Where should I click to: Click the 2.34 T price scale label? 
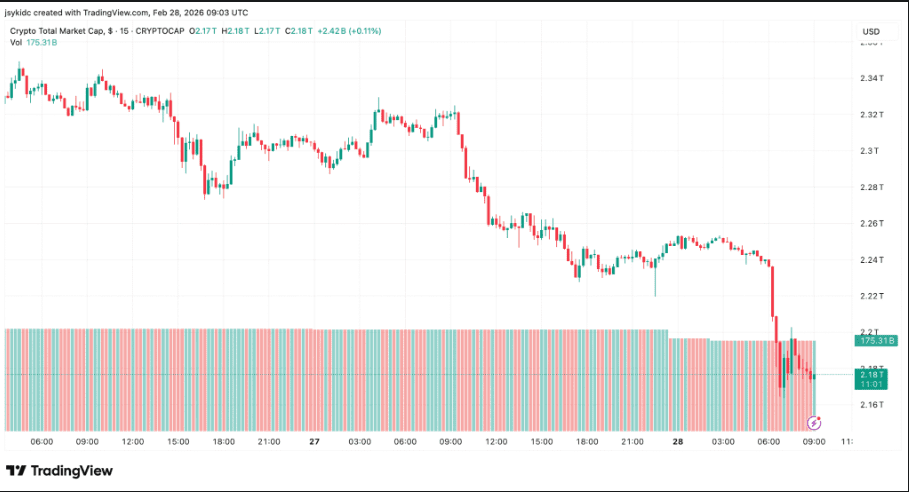(871, 78)
